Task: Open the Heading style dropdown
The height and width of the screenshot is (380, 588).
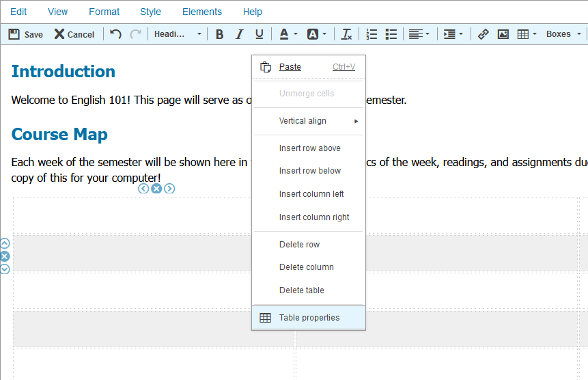Action: coord(178,34)
